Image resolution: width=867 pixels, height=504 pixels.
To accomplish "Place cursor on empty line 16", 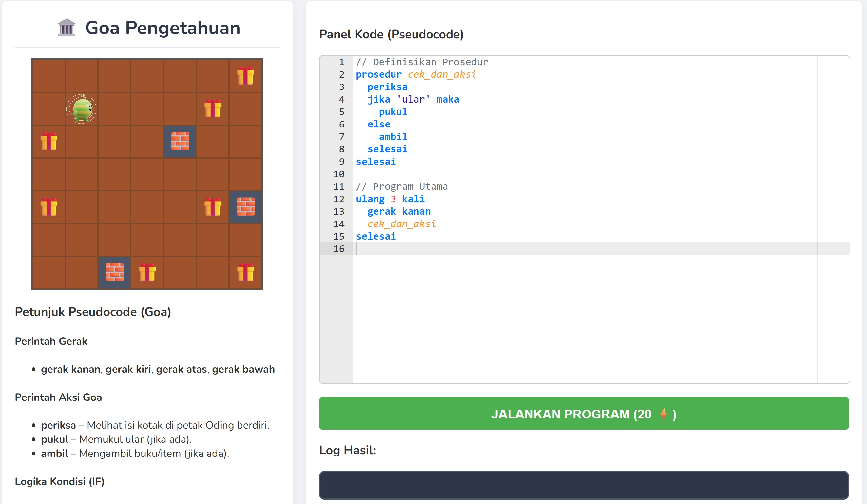I will 413,249.
